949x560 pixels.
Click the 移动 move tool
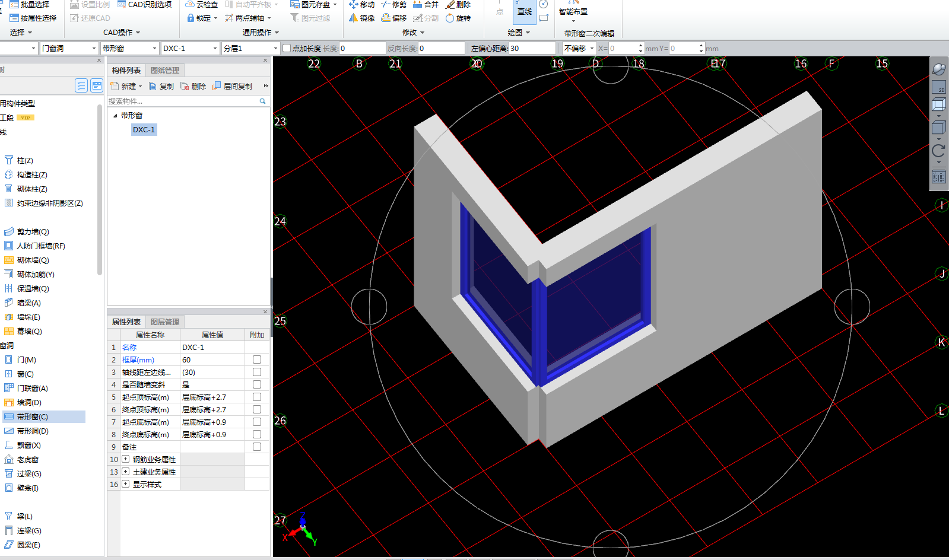361,4
